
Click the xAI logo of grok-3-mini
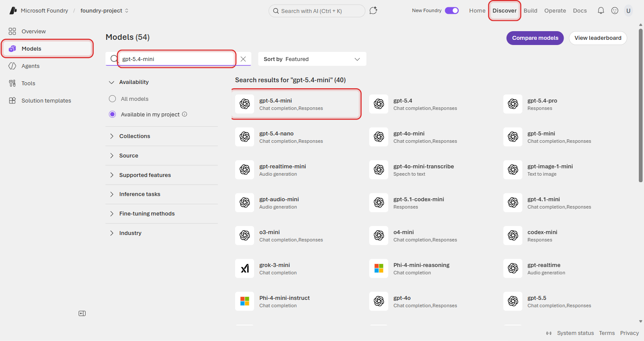click(245, 268)
